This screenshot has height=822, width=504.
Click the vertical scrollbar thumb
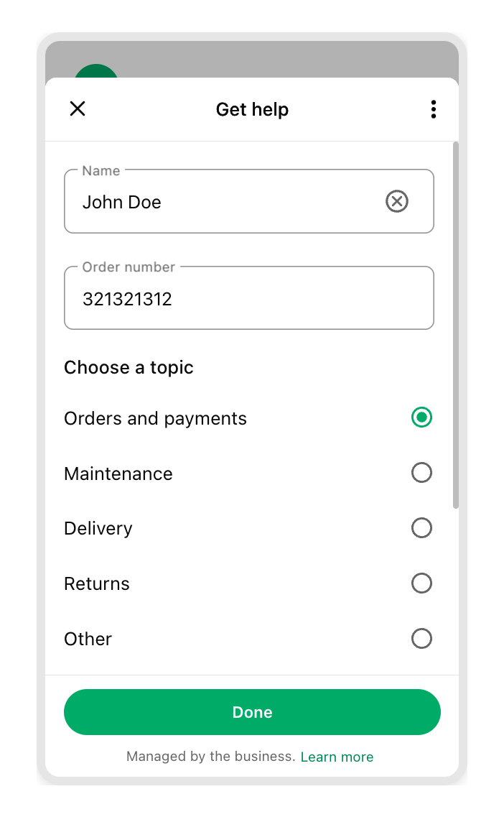pyautogui.click(x=456, y=323)
